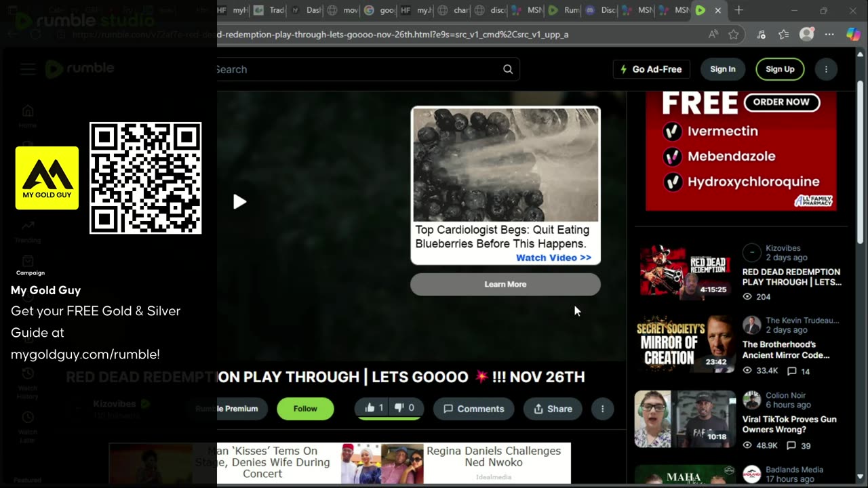This screenshot has height=488, width=868.
Task: Click Kizovibes channel avatar in sidebar
Action: (751, 253)
